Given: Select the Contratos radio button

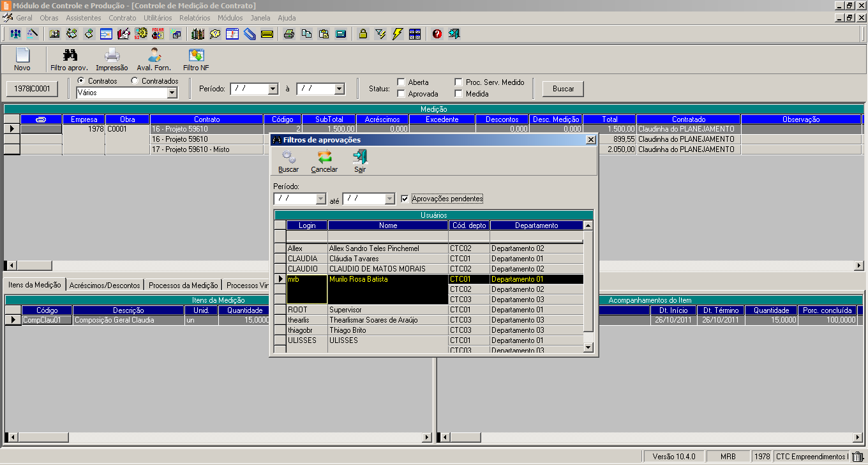Looking at the screenshot, I should tap(81, 81).
